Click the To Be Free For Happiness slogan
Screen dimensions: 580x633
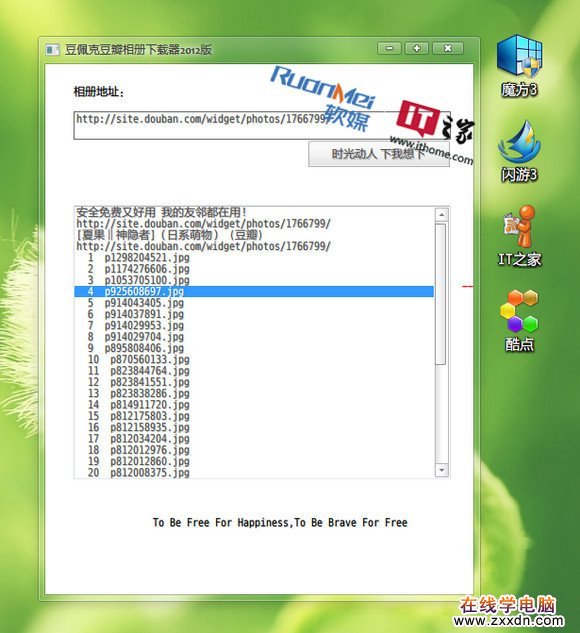[x=280, y=522]
